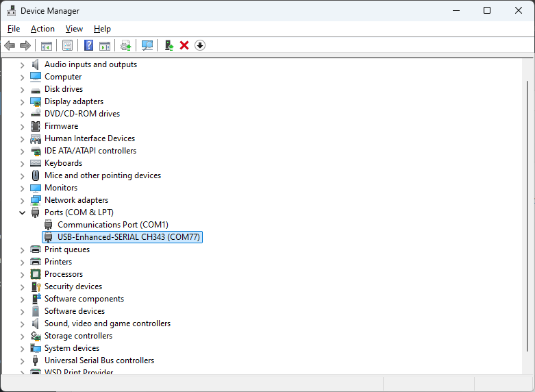Image resolution: width=535 pixels, height=392 pixels.
Task: Click the Properties toolbar icon
Action: 68,45
